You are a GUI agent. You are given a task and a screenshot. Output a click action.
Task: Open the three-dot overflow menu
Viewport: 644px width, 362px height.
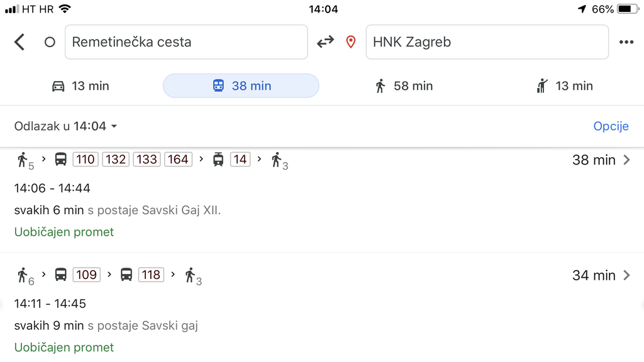pos(626,41)
